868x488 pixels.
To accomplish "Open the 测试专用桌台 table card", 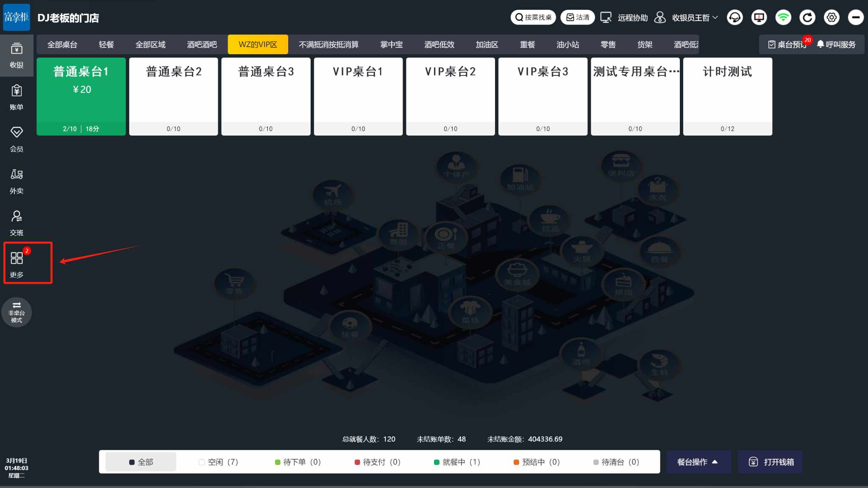I will [635, 97].
